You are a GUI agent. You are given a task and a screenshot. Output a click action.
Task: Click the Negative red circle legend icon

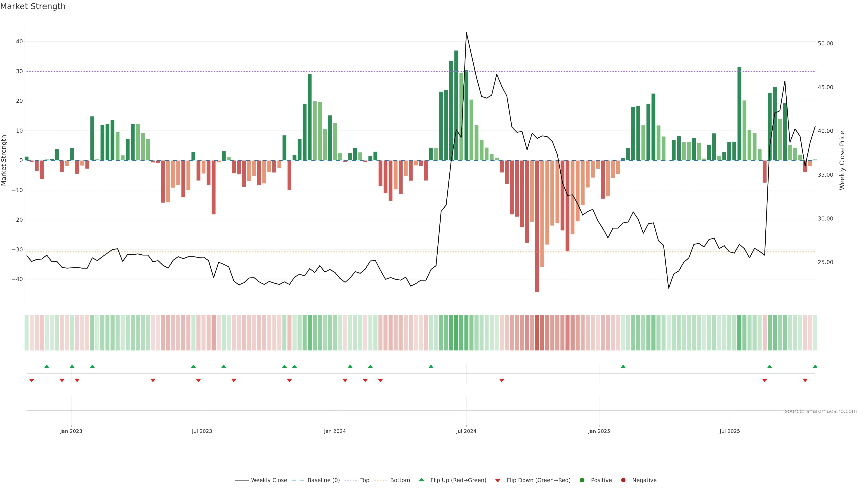coord(623,480)
